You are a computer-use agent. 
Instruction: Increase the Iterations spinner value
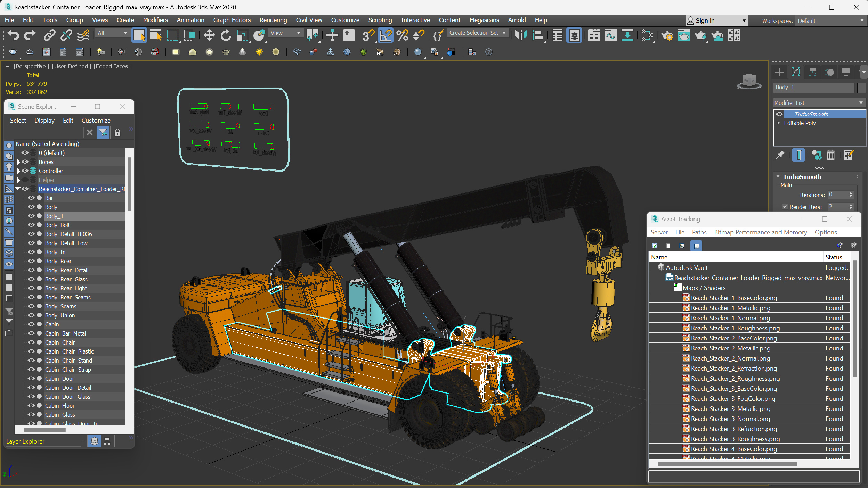point(851,193)
